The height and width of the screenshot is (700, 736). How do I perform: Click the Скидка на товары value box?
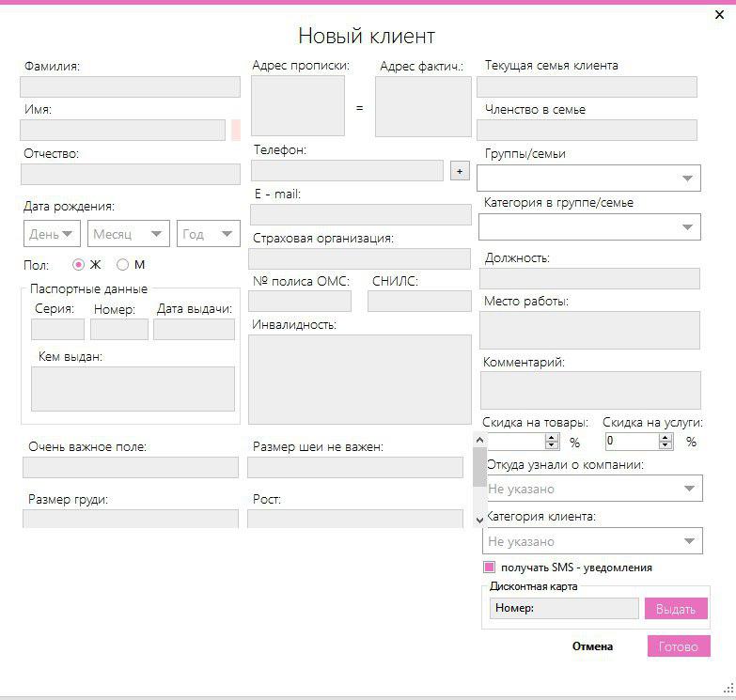(517, 442)
